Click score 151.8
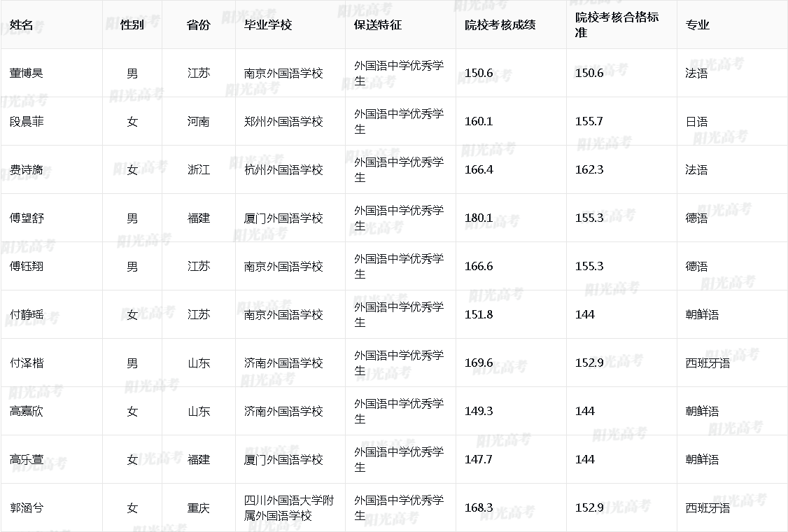The height and width of the screenshot is (532, 788). 479,314
